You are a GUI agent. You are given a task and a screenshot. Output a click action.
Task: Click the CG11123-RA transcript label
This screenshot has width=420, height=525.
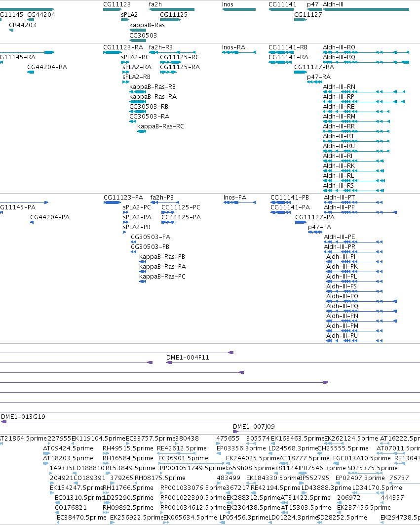[x=123, y=47]
